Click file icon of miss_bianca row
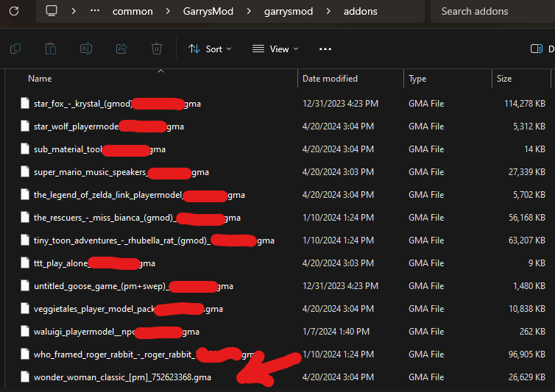This screenshot has width=555, height=392. pos(25,217)
